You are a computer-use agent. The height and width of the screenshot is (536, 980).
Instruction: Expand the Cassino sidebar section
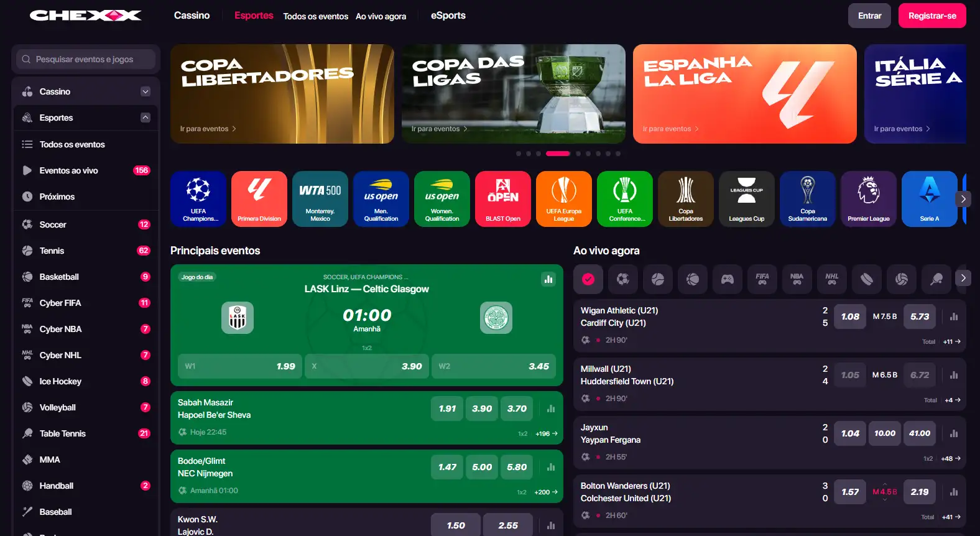[x=146, y=91]
